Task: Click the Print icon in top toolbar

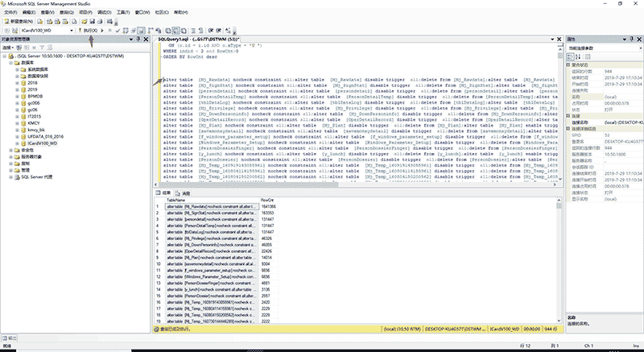Action: [100, 22]
